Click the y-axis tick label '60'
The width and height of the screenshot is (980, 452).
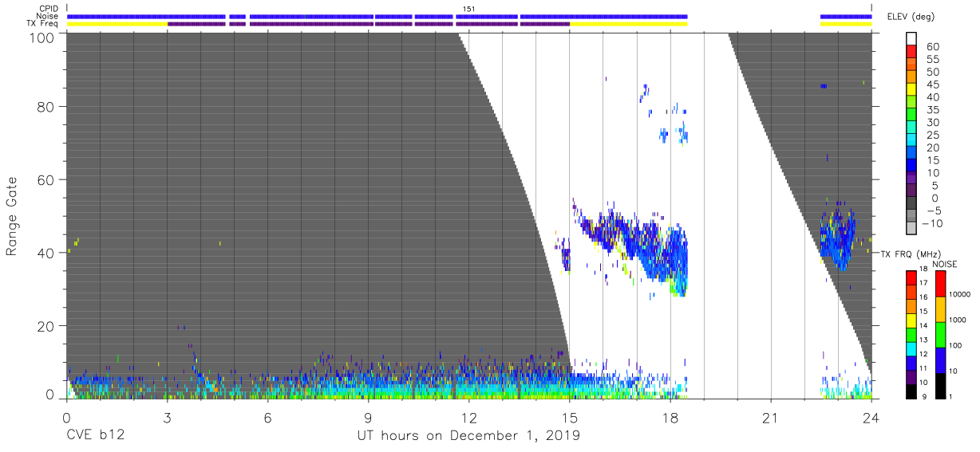[45, 180]
